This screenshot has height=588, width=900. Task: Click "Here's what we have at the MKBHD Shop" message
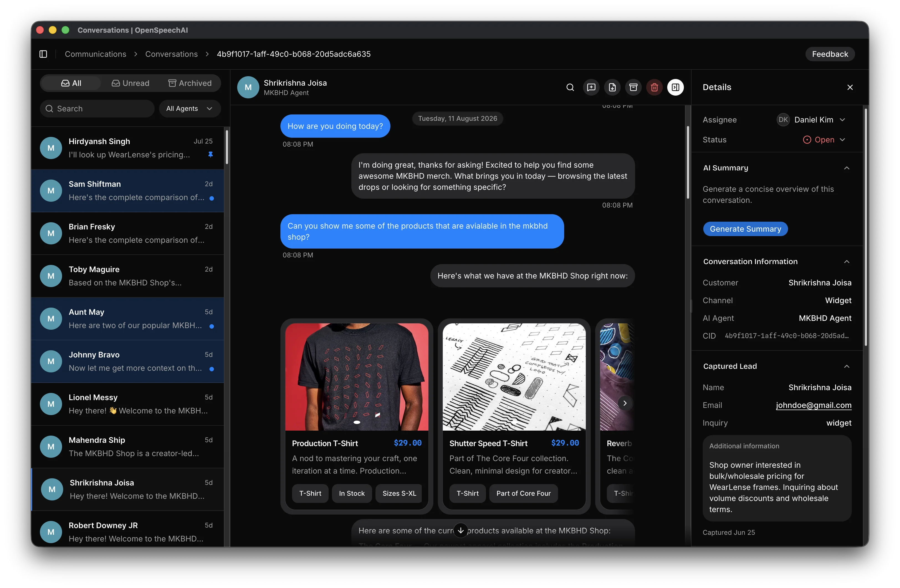[532, 276]
